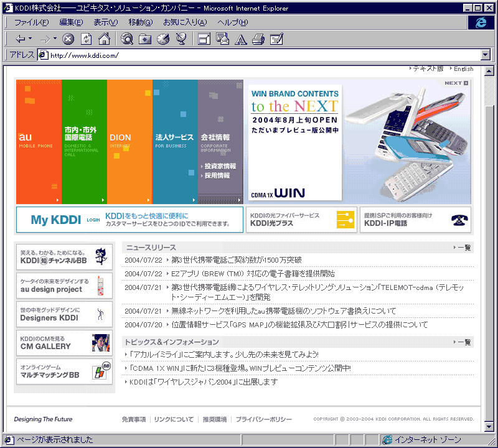The width and height of the screenshot is (498, 448).
Task: Open the Search toolbar icon
Action: coord(127,39)
